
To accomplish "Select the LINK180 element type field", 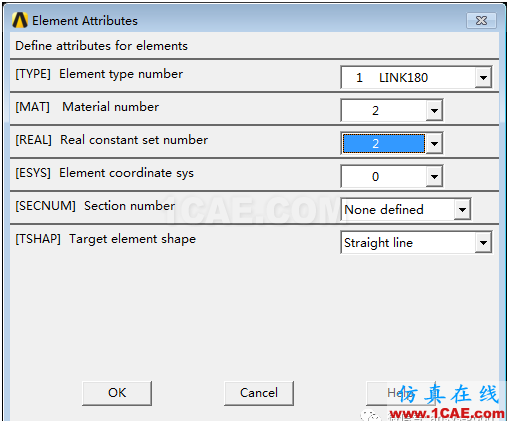I will [x=408, y=77].
